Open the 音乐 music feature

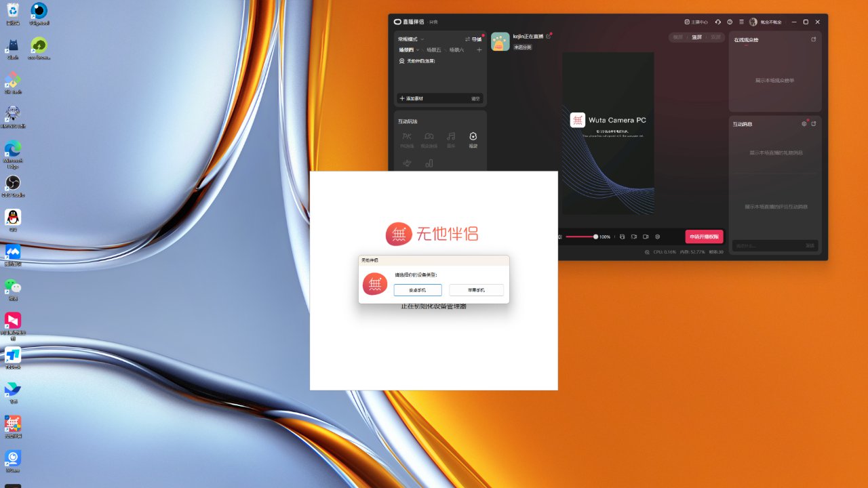451,140
